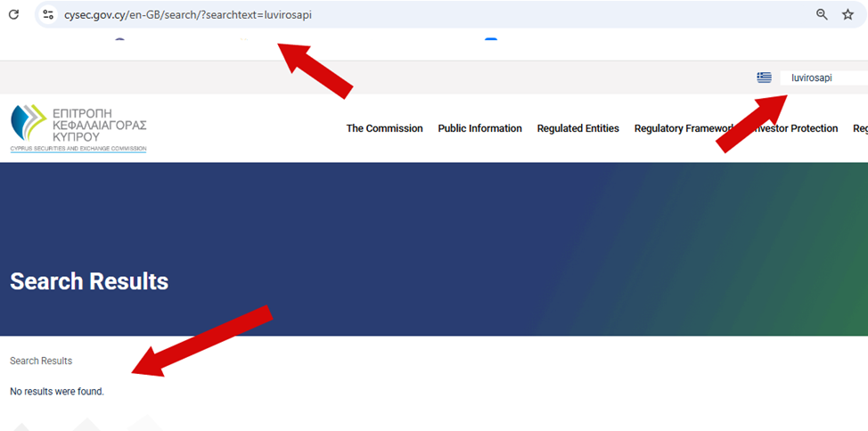Screen dimensions: 868x431
Task: Open The Commission menu
Action: (x=384, y=128)
